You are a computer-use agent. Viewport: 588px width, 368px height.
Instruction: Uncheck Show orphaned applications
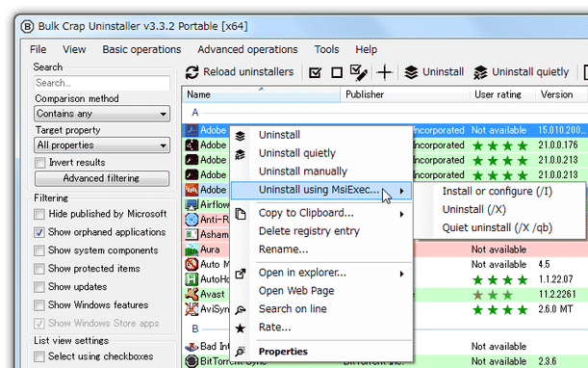39,232
